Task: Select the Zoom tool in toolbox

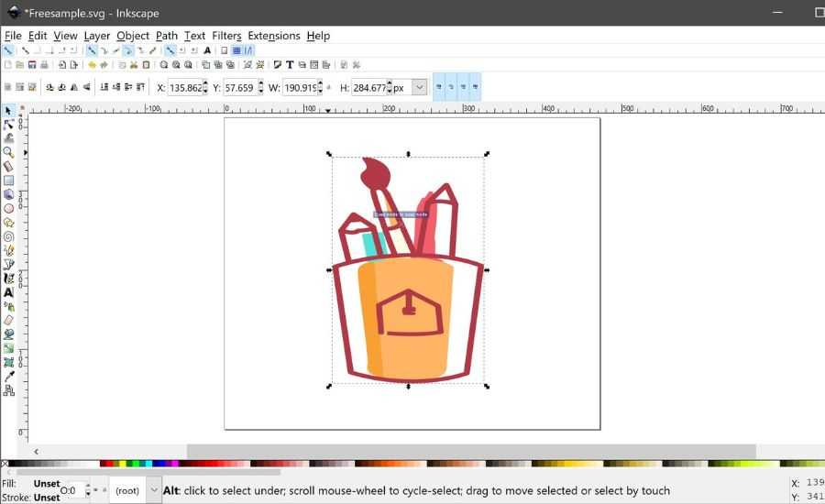Action: click(x=8, y=152)
